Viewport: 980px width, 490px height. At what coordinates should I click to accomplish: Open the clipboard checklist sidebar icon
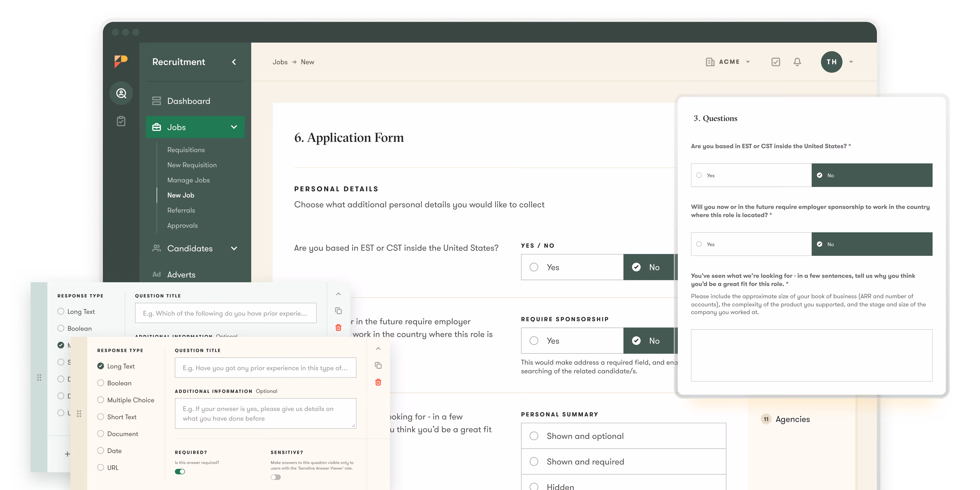(x=121, y=121)
